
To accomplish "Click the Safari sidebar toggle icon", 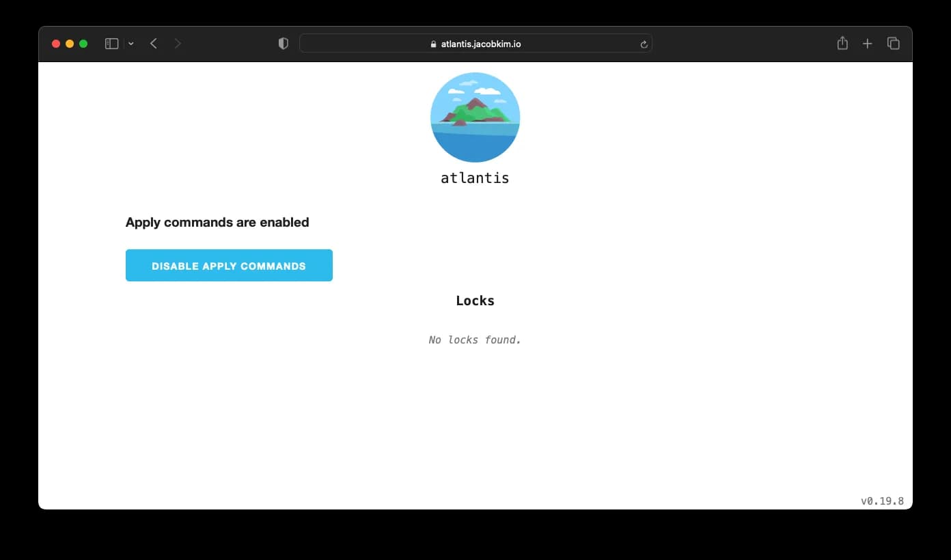I will pyautogui.click(x=111, y=43).
